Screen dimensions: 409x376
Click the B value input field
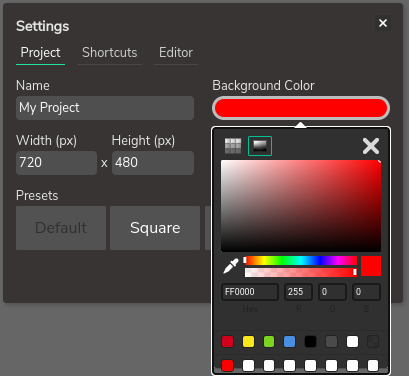click(x=366, y=292)
